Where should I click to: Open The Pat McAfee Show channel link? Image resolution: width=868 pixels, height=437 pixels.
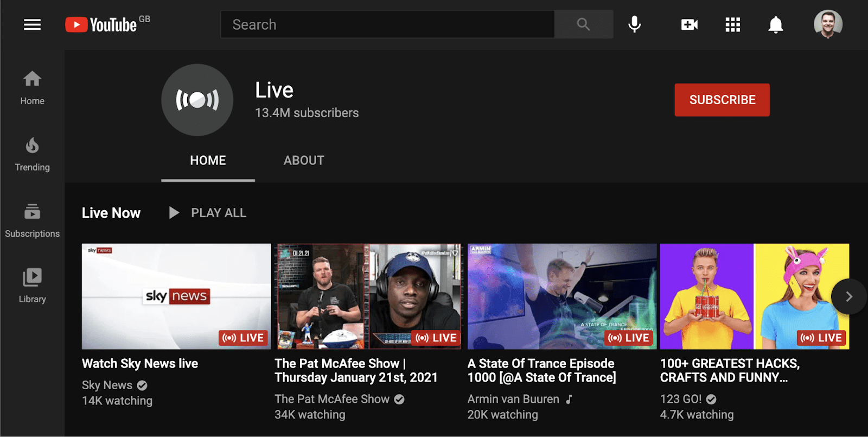click(331, 399)
